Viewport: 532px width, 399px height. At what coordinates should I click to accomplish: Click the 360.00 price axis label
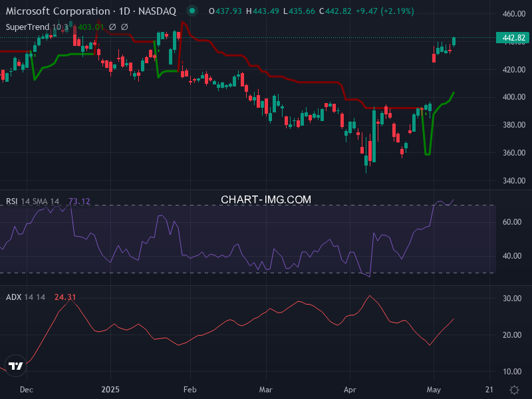514,153
